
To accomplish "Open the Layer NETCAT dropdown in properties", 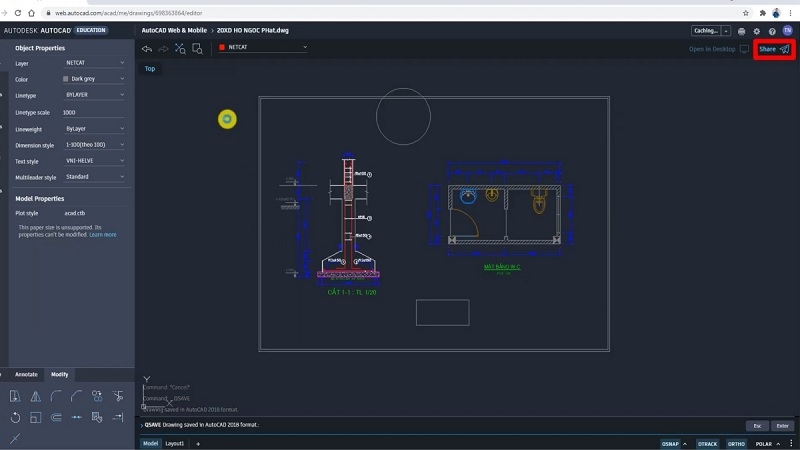I will pos(94,63).
